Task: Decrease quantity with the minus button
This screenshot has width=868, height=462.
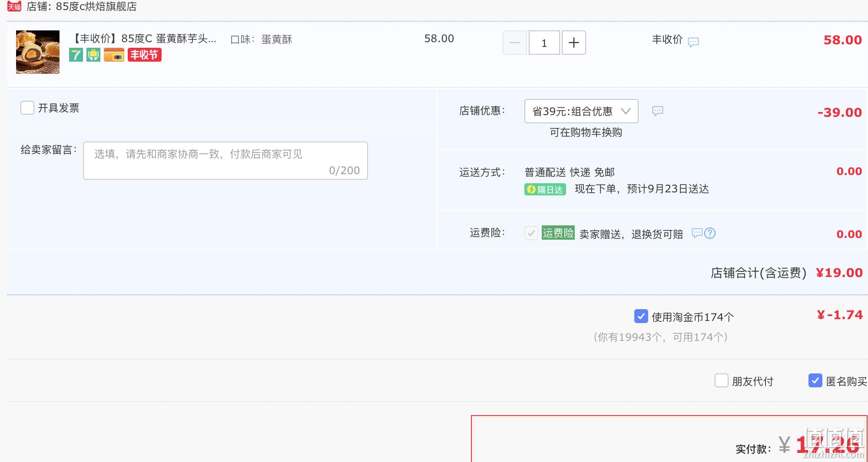Action: click(515, 43)
